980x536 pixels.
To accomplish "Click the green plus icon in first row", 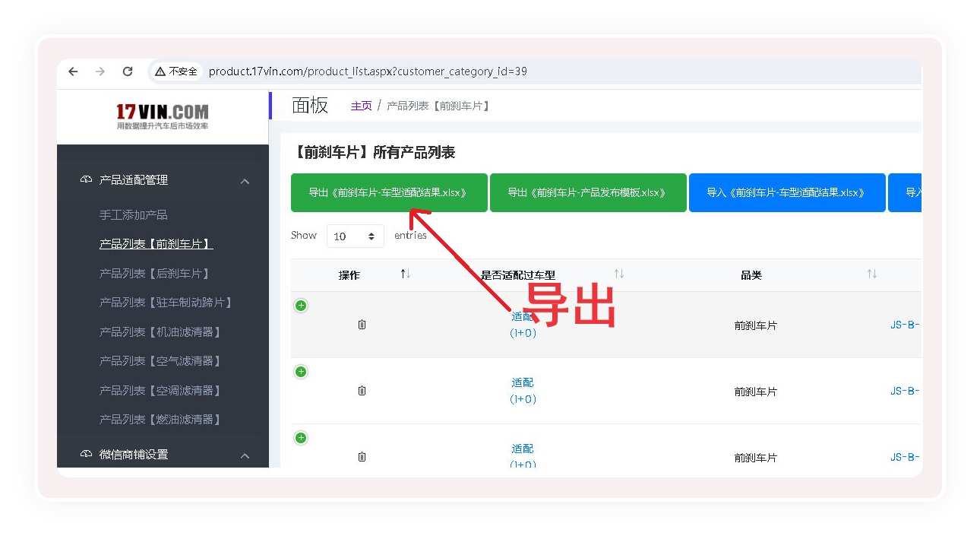I will click(301, 306).
